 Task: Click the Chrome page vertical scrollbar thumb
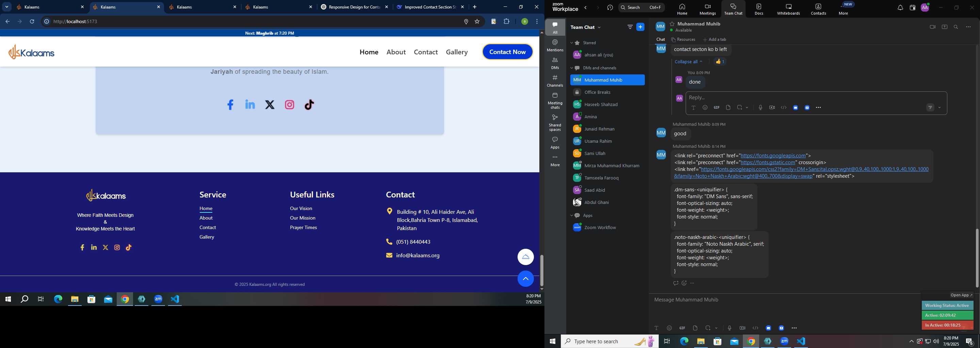[541, 270]
